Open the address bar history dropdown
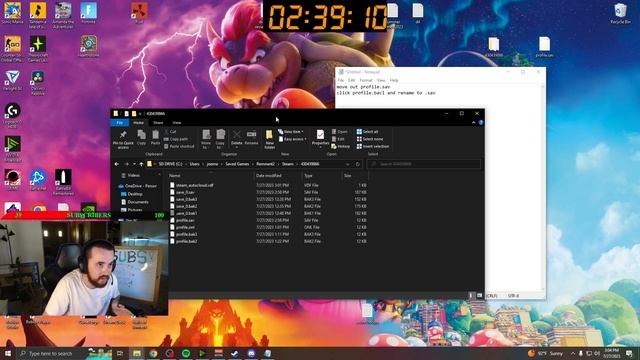Viewport: 640px width, 360px height. (x=347, y=164)
